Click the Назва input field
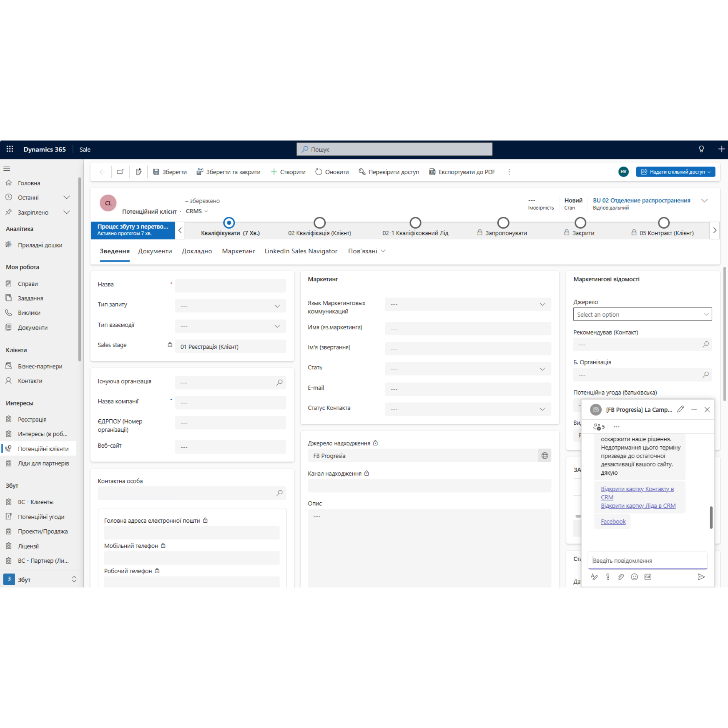This screenshot has width=728, height=728. pyautogui.click(x=230, y=285)
